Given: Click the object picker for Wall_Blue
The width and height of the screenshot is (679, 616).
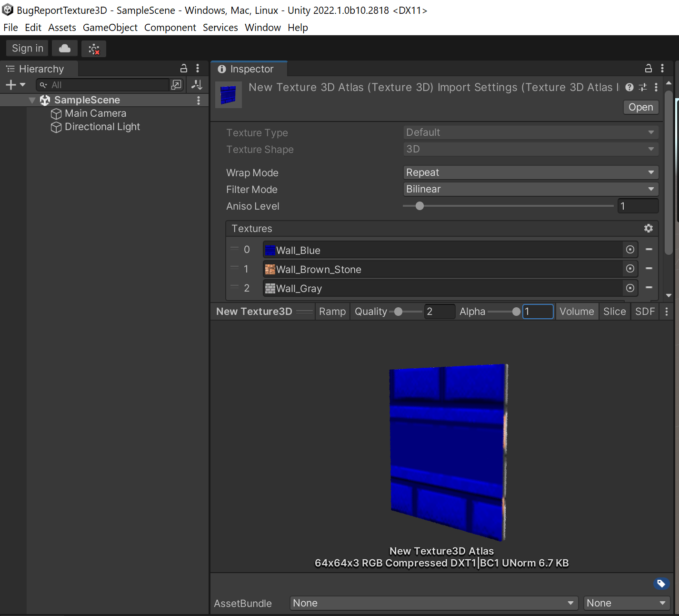Looking at the screenshot, I should (630, 249).
